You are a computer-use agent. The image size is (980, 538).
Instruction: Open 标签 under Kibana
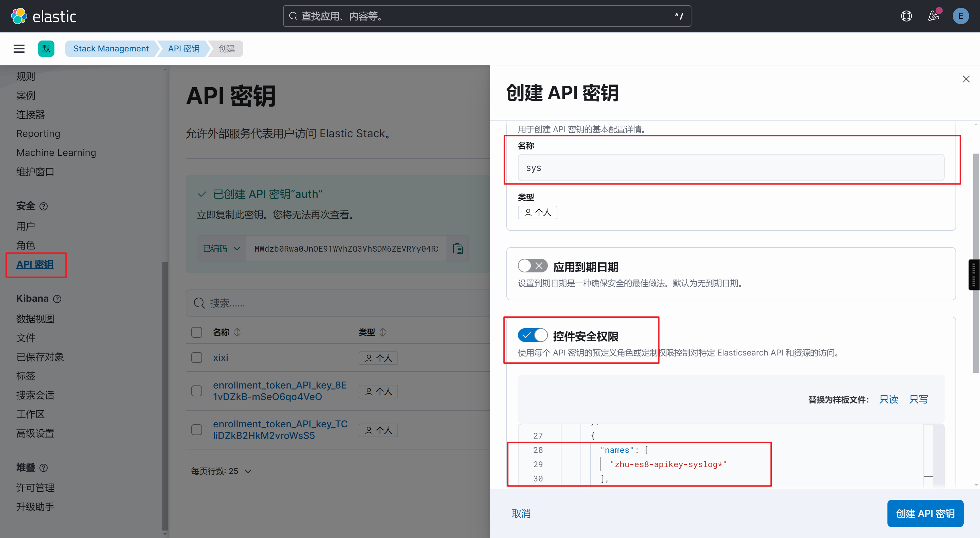coord(26,376)
